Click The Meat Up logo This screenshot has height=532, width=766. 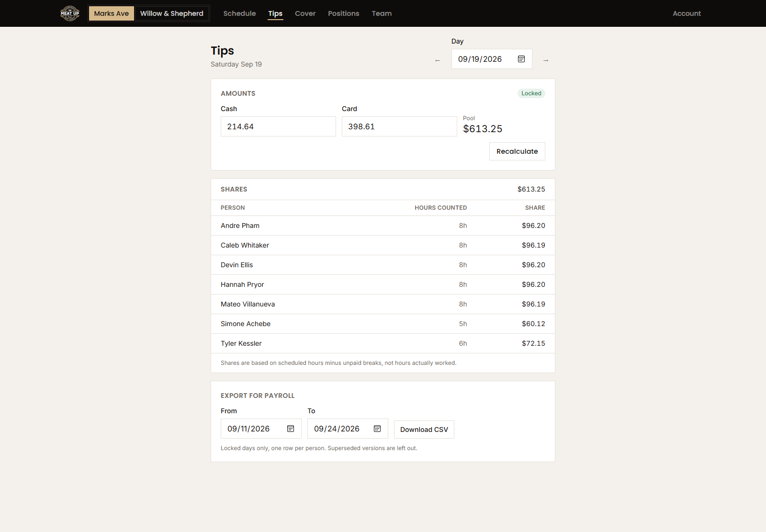(70, 13)
